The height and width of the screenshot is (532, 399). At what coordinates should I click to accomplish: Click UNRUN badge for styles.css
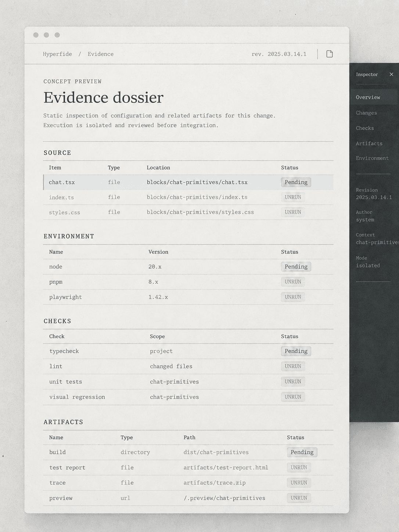[x=293, y=212]
